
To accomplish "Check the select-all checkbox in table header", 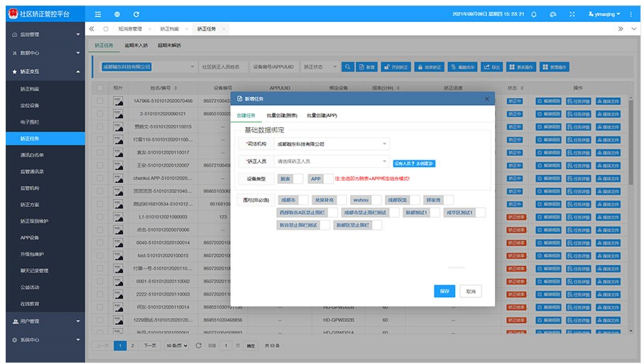I will coord(100,88).
